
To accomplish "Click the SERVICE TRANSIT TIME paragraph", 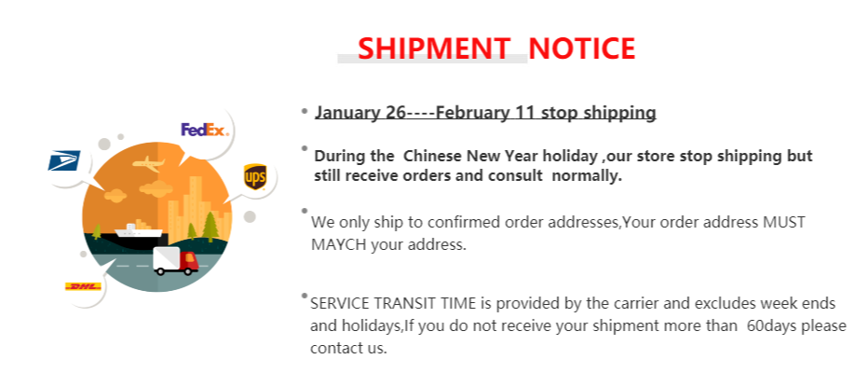I will [578, 325].
